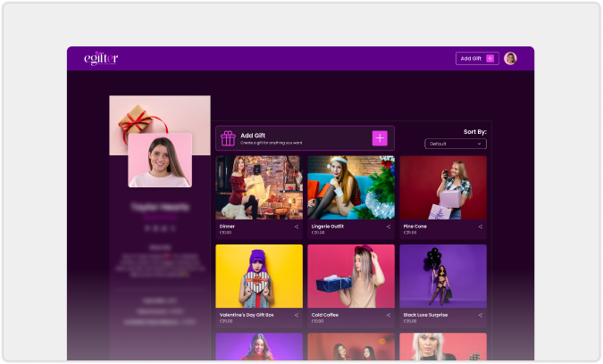The height and width of the screenshot is (364, 603).
Task: Open the Dinner gift thumbnail
Action: [x=258, y=187]
